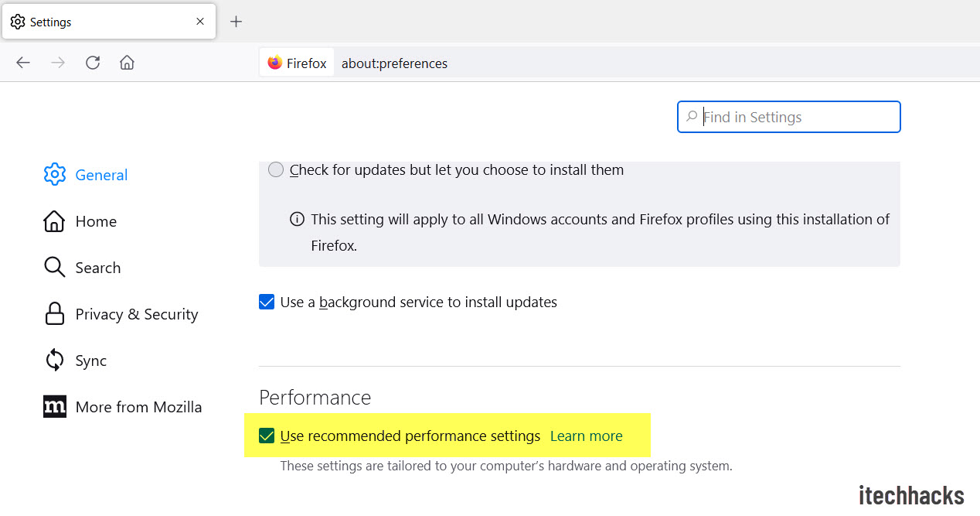Click the General gear icon in sidebar
Viewport: 980px width, 516px height.
[55, 175]
